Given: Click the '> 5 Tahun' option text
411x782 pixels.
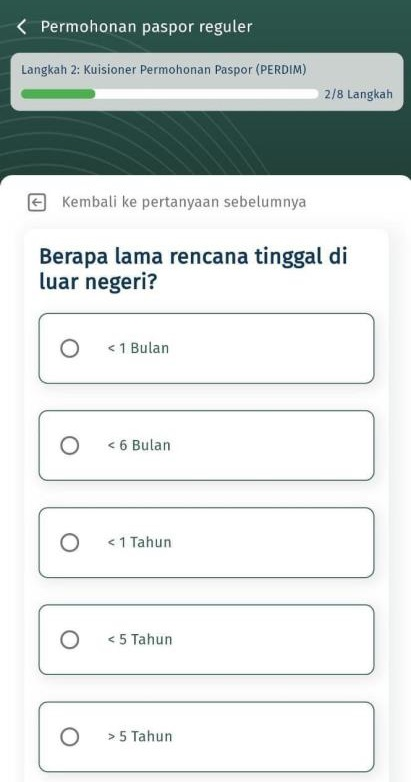Looking at the screenshot, I should pyautogui.click(x=140, y=736).
